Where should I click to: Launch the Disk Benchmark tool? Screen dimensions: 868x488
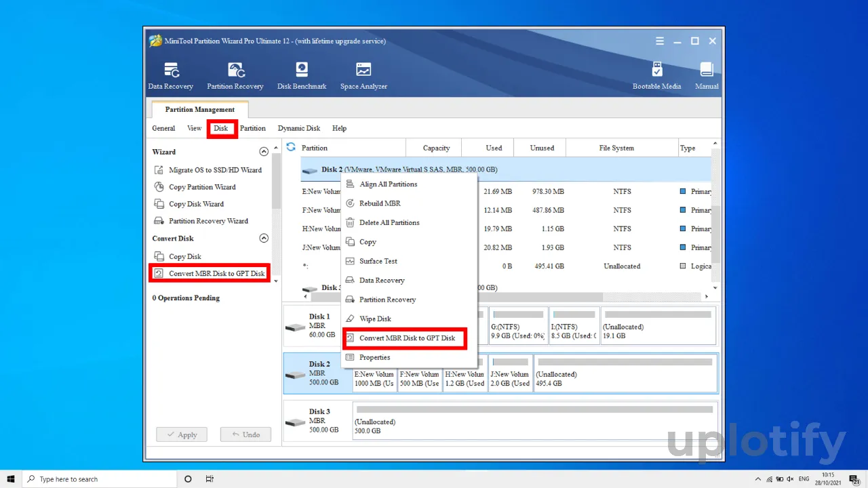click(x=302, y=76)
